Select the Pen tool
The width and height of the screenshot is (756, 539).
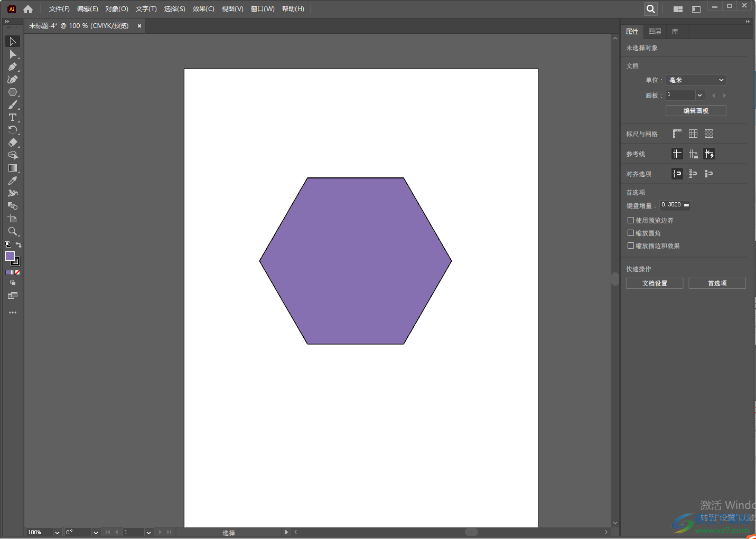(x=13, y=67)
